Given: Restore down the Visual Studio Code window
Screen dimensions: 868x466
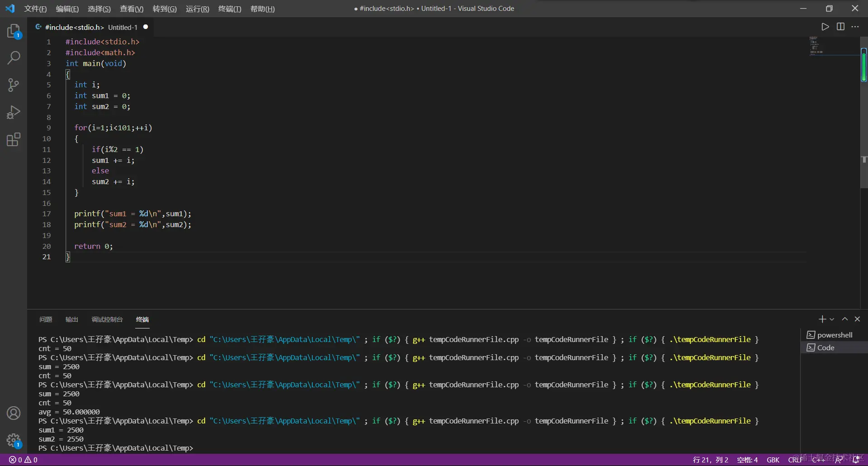Looking at the screenshot, I should pyautogui.click(x=829, y=9).
